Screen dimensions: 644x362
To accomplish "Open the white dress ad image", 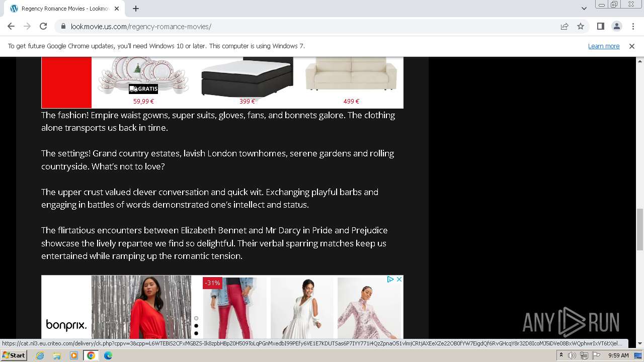I will pos(301,307).
